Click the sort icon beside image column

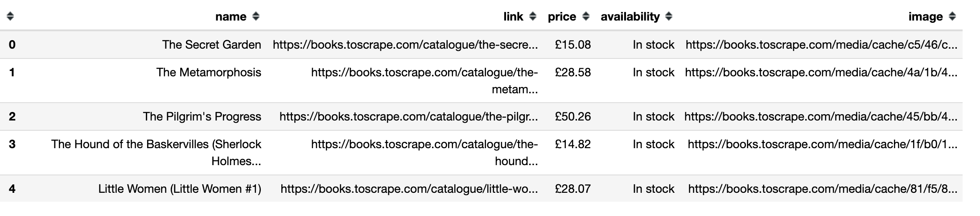point(952,17)
